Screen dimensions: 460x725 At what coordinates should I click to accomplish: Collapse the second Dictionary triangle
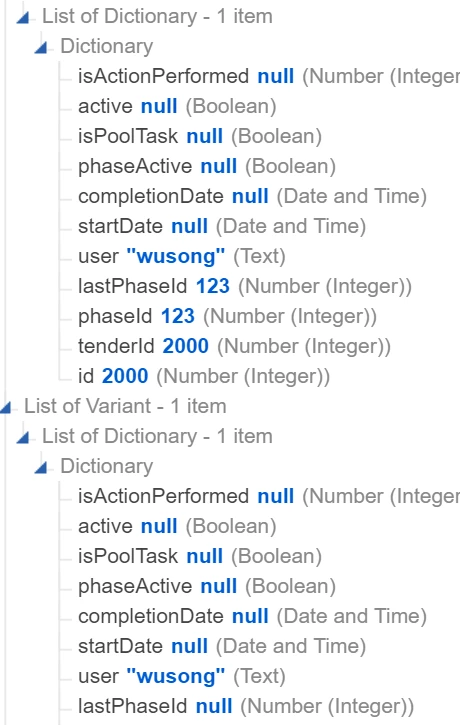click(41, 468)
